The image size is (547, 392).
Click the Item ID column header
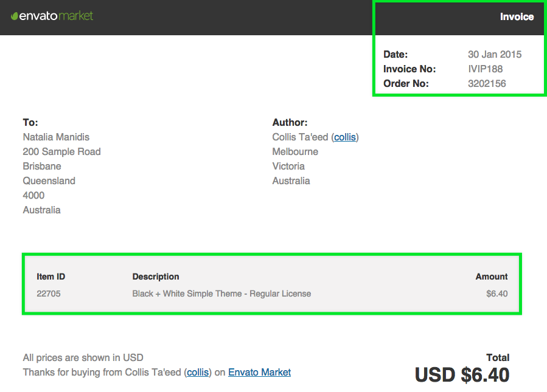tap(51, 277)
